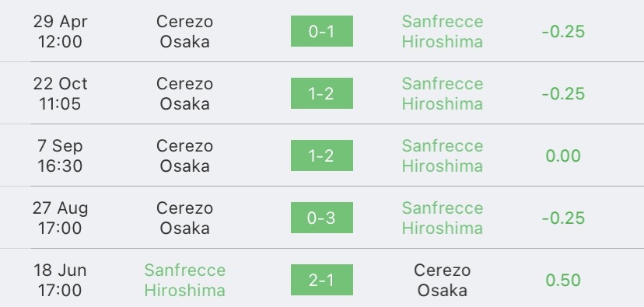Select Sanfrecce Hiroshima in 27 Aug match
644x307 pixels.
(x=443, y=218)
